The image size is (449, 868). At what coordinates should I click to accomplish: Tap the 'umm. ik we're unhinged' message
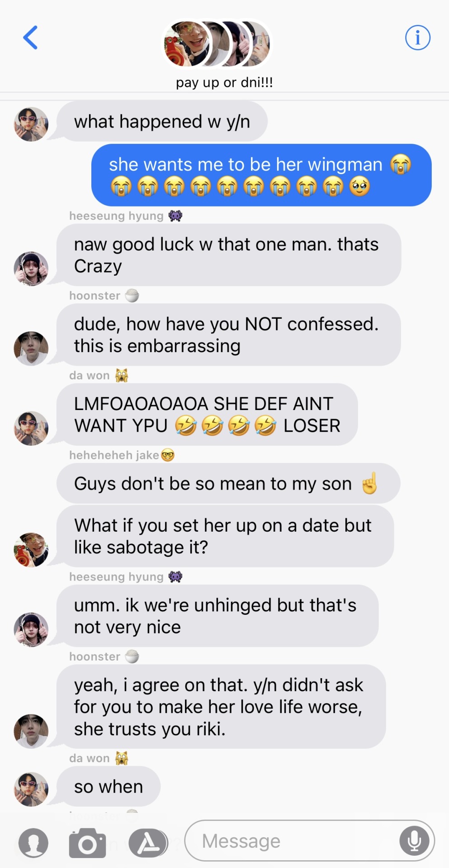tap(217, 616)
